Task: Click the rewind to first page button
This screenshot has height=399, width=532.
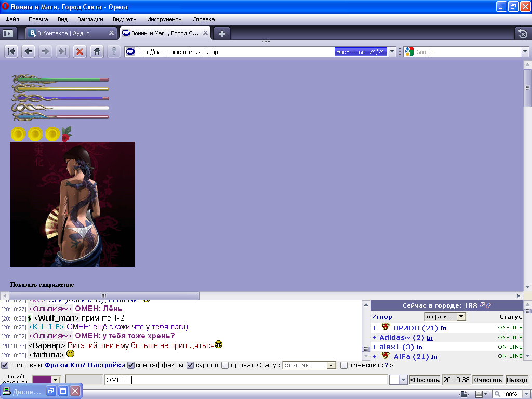Action: [11, 51]
